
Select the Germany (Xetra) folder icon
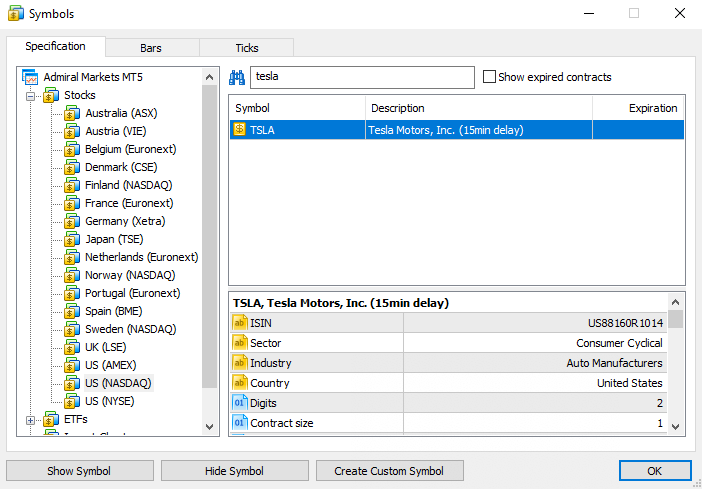point(72,221)
